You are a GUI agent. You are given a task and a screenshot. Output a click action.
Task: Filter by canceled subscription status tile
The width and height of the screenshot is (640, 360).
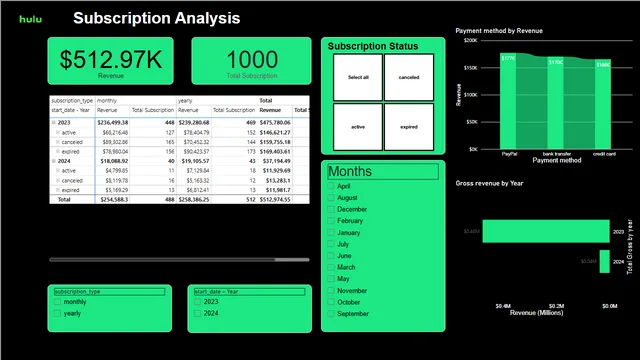point(409,77)
